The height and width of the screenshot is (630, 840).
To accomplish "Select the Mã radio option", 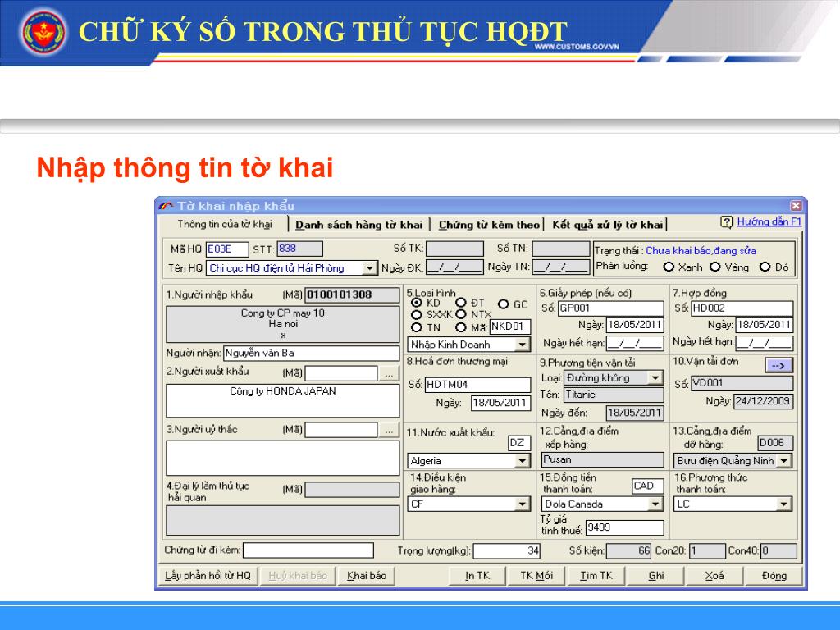I will pos(461,327).
